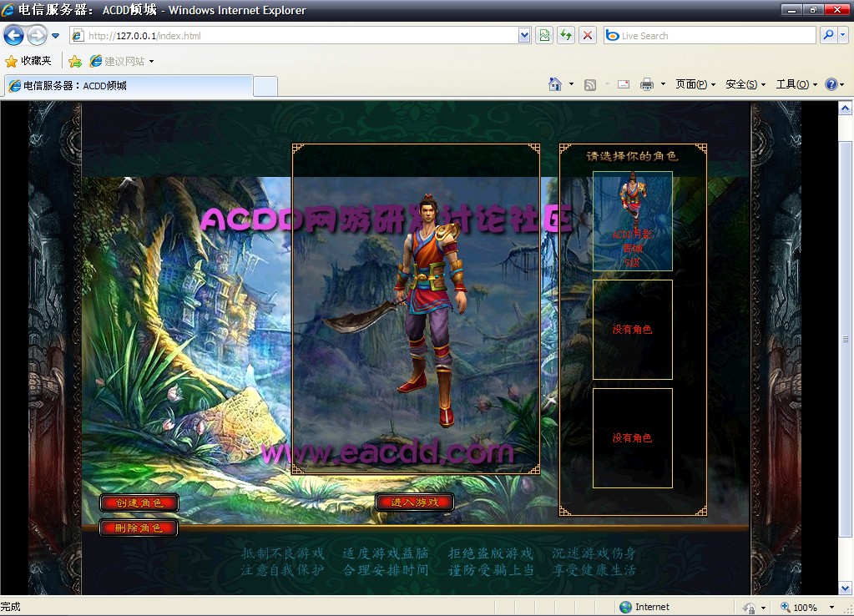Click the Live Search magnifier icon
854x616 pixels.
pyautogui.click(x=828, y=36)
